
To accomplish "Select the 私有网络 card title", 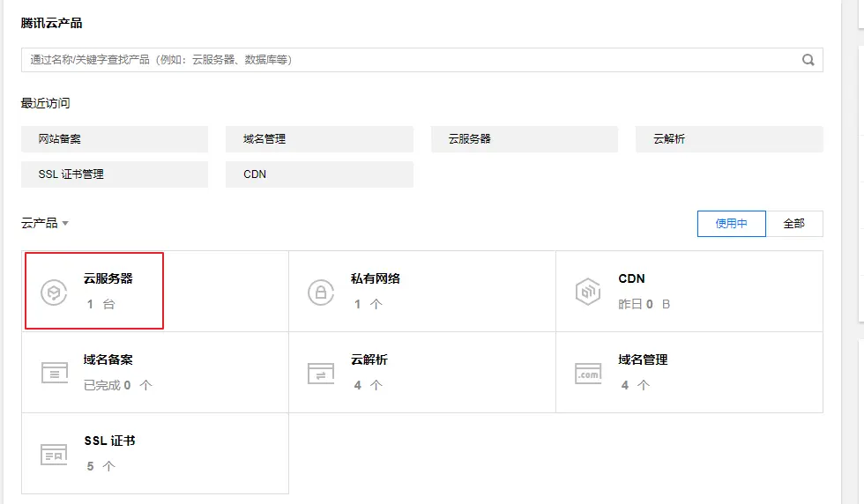I will click(376, 278).
